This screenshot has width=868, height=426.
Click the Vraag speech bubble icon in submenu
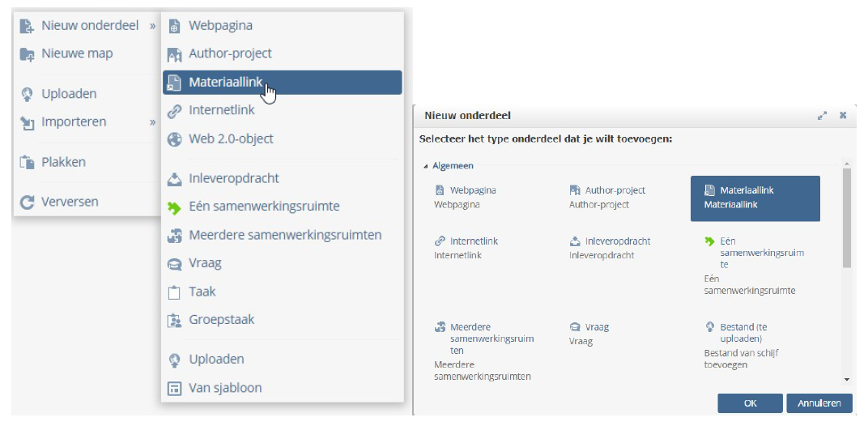coord(174,264)
